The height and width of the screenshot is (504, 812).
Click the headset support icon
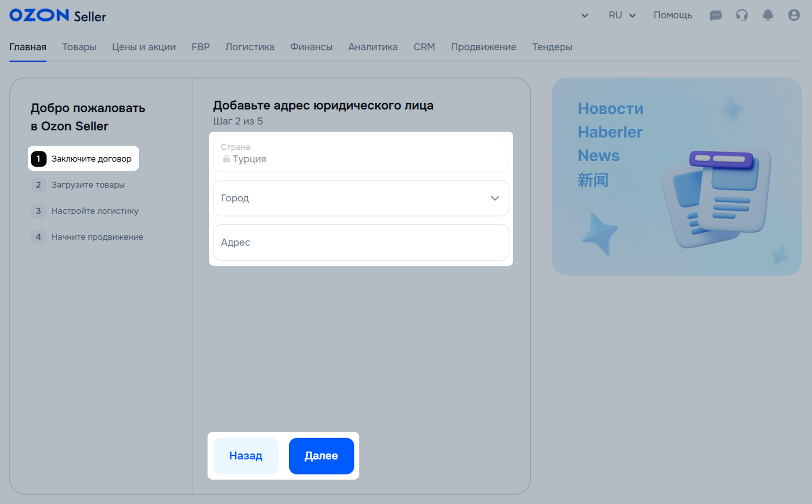[742, 15]
